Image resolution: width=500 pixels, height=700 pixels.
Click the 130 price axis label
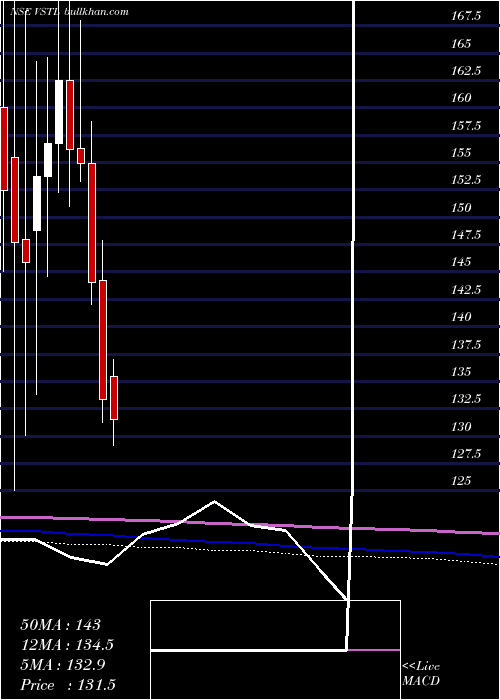pyautogui.click(x=461, y=427)
